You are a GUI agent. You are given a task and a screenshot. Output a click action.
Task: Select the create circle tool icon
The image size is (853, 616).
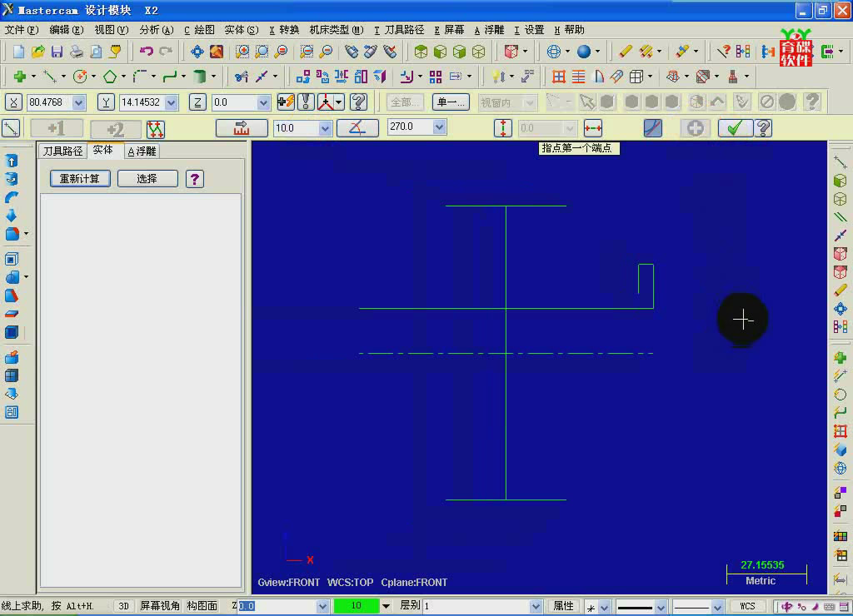tap(80, 77)
